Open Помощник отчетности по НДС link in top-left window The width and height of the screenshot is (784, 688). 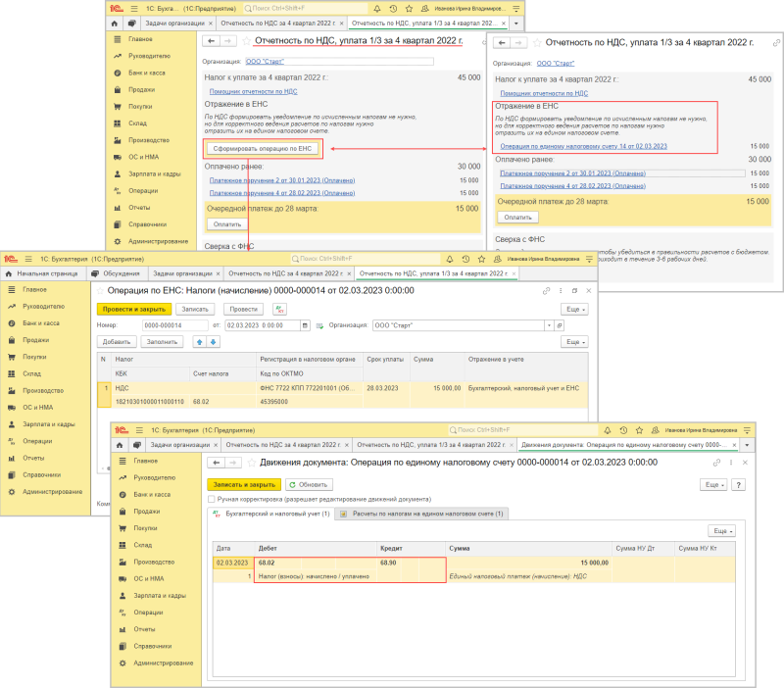click(x=253, y=91)
